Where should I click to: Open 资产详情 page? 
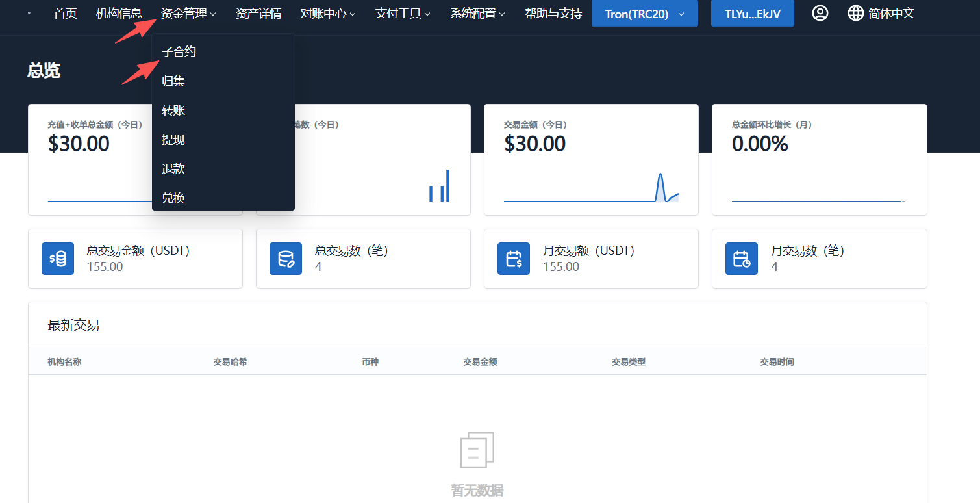coord(258,14)
